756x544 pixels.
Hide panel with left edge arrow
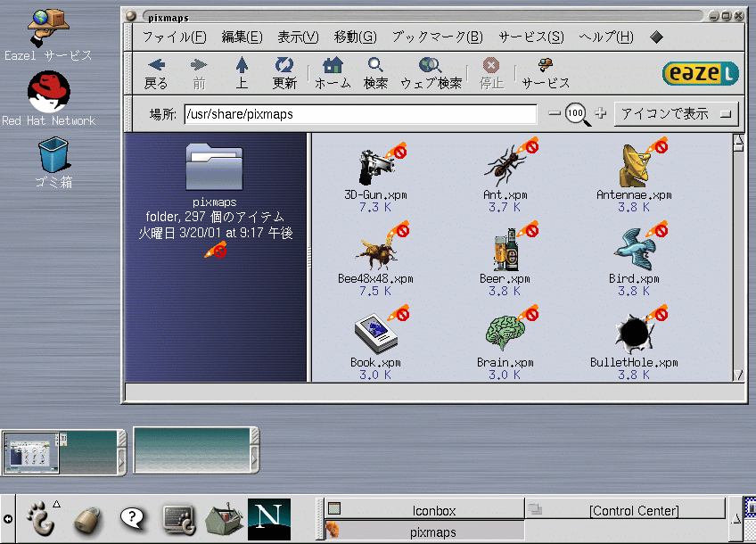tap(8, 519)
